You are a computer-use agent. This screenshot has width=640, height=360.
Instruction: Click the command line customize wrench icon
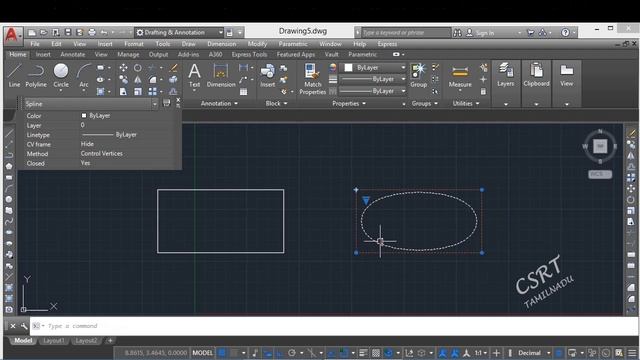tap(24, 326)
